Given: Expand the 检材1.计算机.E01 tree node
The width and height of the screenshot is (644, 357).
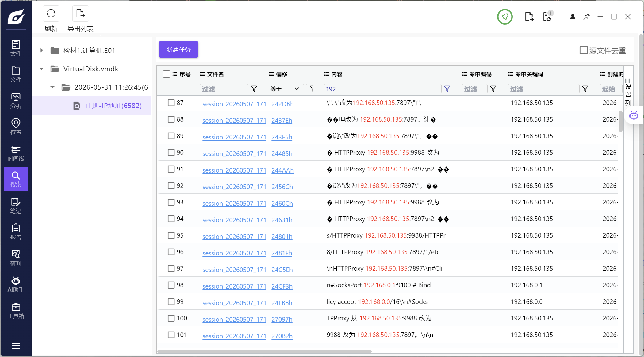Looking at the screenshot, I should click(42, 50).
